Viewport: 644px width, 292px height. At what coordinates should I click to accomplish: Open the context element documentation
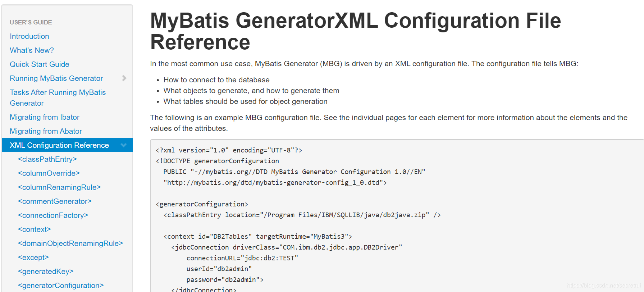tap(34, 229)
